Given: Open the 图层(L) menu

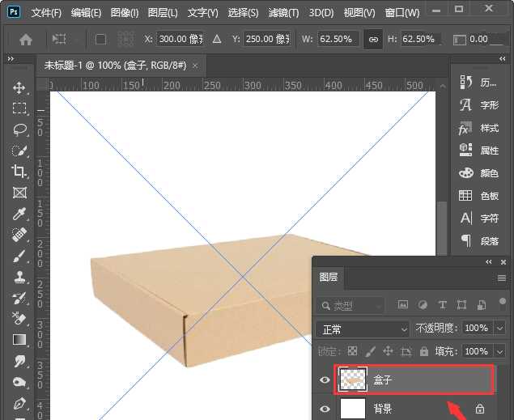Looking at the screenshot, I should pyautogui.click(x=164, y=13).
